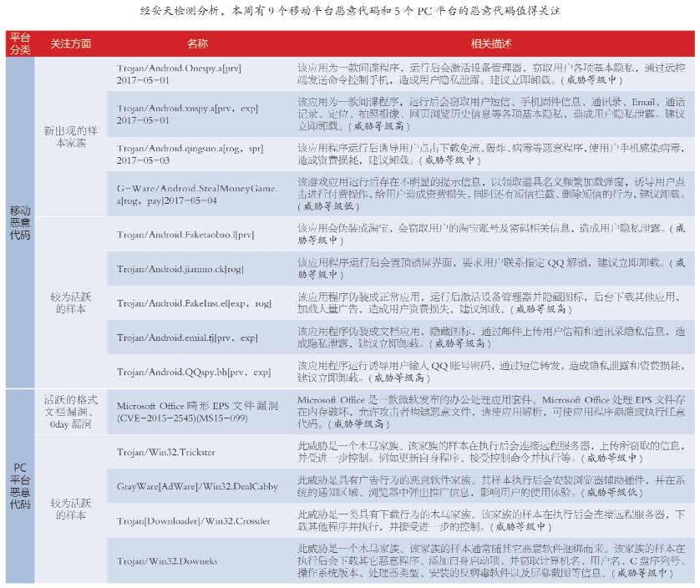
Task: Click the 活跃的格式文档漏洞、0day漏洞 cell
Action: pyautogui.click(x=70, y=412)
